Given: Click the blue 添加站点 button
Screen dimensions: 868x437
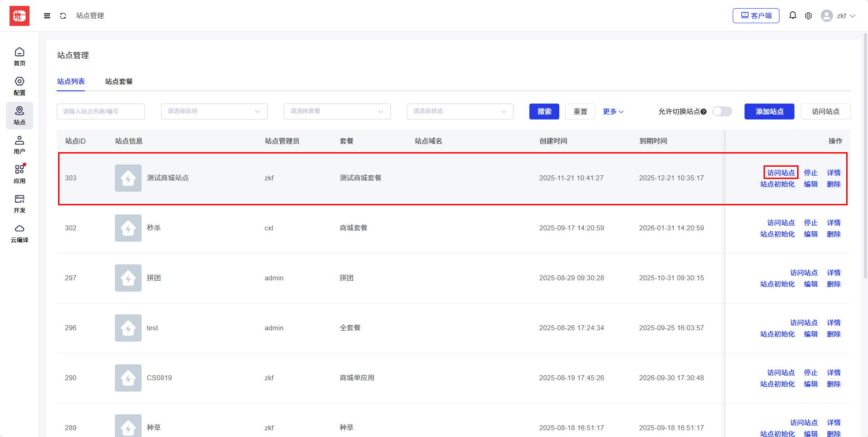Looking at the screenshot, I should (769, 111).
